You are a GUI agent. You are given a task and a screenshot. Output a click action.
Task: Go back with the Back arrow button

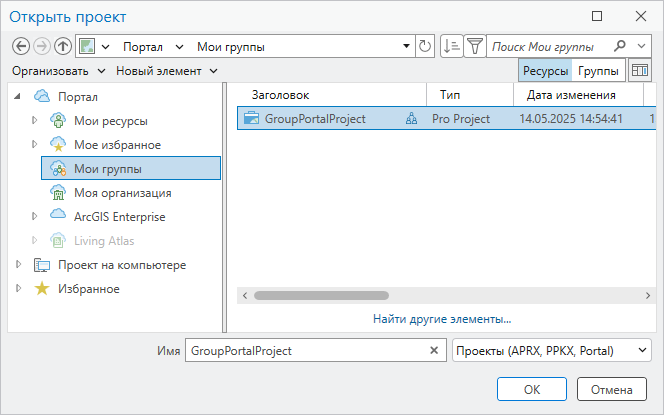21,46
